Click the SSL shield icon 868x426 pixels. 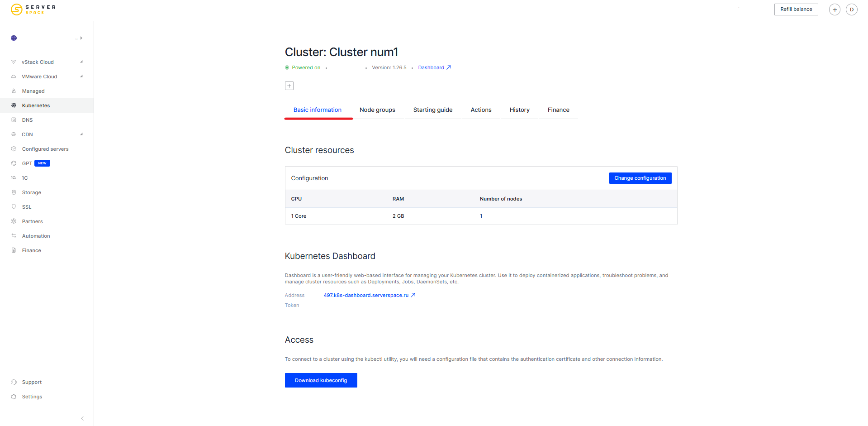pyautogui.click(x=14, y=207)
